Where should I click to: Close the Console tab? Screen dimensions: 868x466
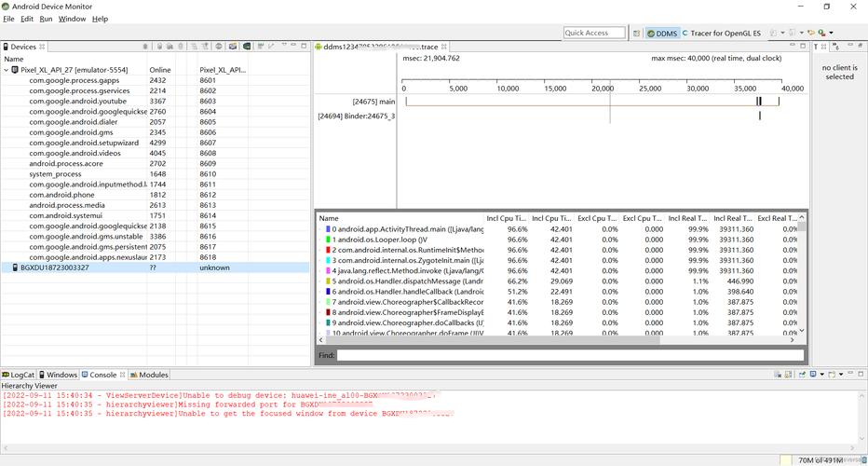(122, 375)
